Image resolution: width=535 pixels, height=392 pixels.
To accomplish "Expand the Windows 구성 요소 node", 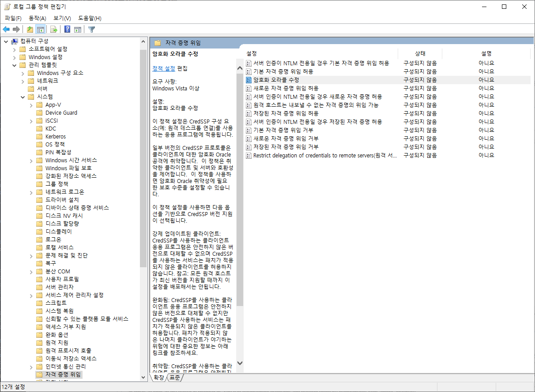I will click(x=23, y=73).
